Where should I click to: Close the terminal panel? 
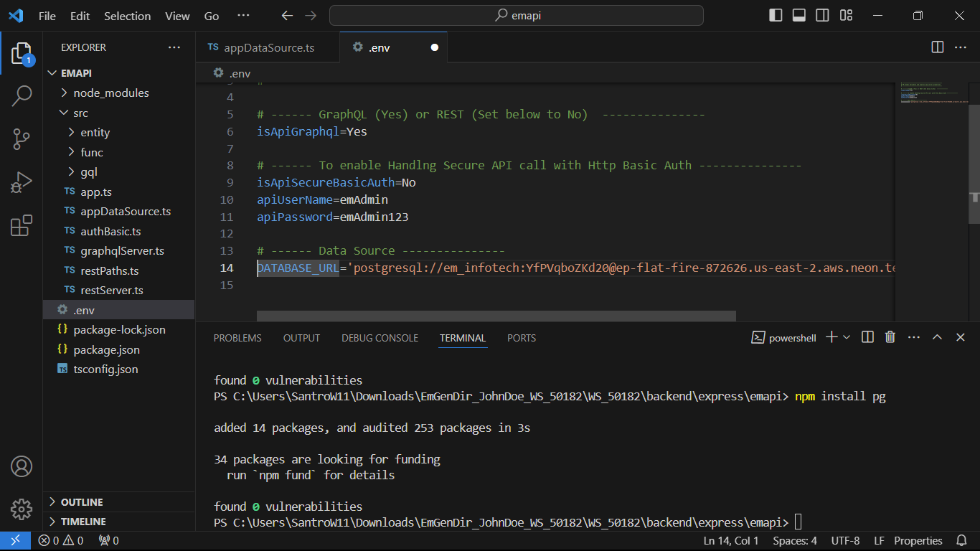961,337
